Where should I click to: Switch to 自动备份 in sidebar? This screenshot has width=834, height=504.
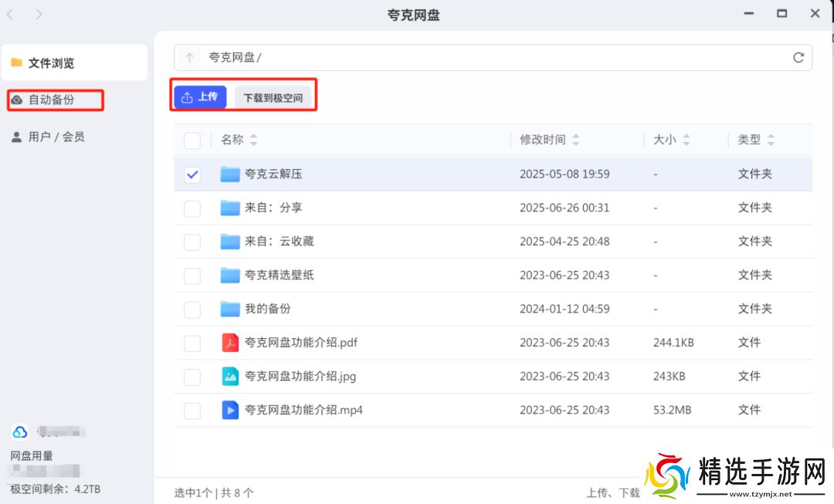[x=51, y=100]
